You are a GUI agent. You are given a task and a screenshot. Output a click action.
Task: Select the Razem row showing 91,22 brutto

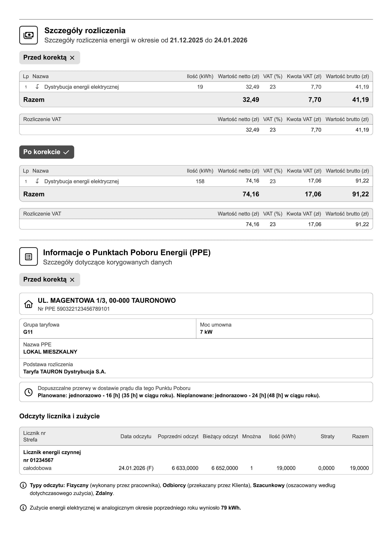pyautogui.click(x=196, y=194)
